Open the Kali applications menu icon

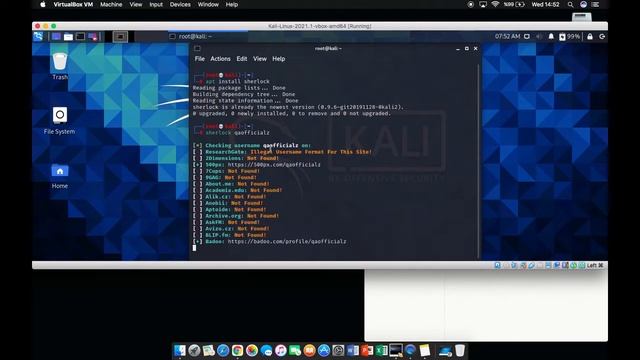click(x=38, y=37)
